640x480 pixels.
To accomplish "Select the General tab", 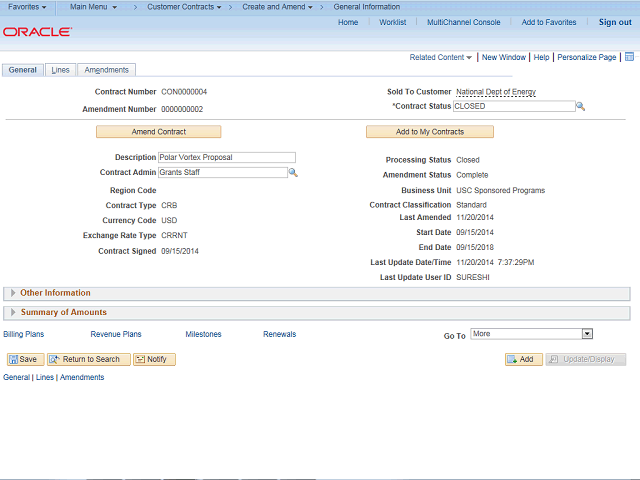I will 22,70.
